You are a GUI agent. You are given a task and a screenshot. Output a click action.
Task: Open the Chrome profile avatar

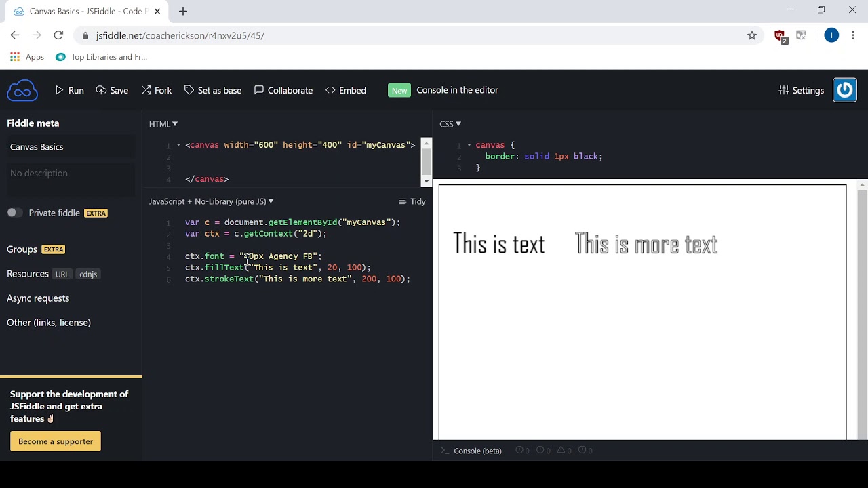[831, 35]
